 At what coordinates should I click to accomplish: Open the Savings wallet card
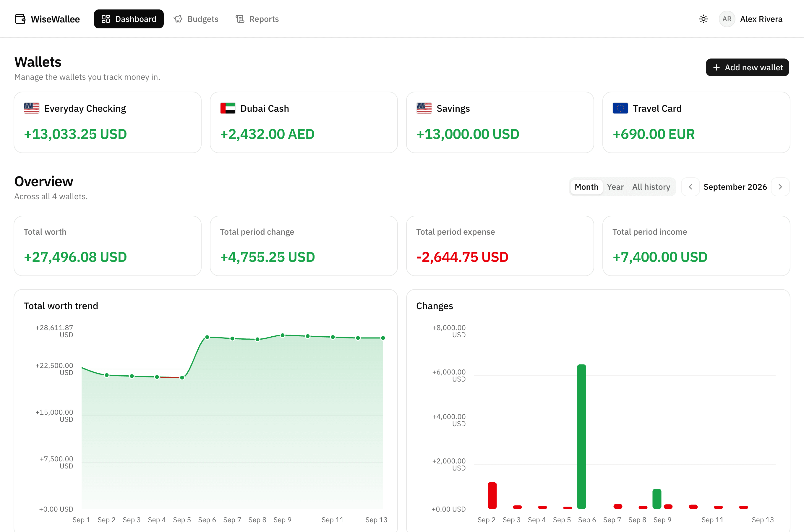coord(500,122)
